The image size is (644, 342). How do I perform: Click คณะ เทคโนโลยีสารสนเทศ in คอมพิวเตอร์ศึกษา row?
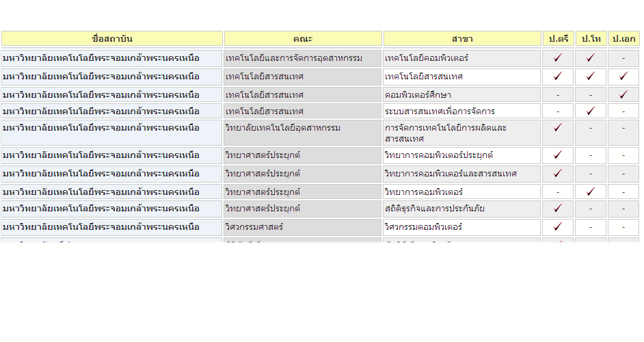(x=303, y=95)
